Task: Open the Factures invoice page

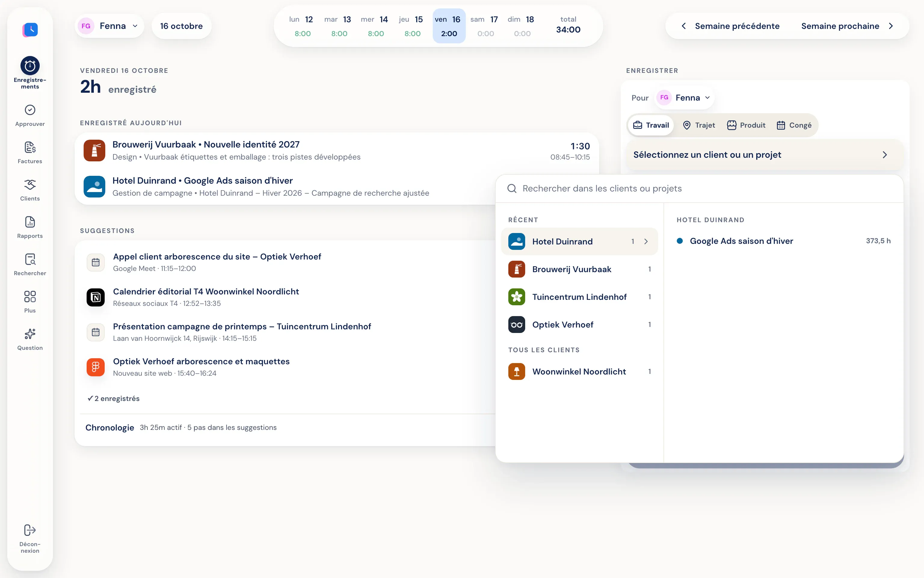Action: [30, 153]
